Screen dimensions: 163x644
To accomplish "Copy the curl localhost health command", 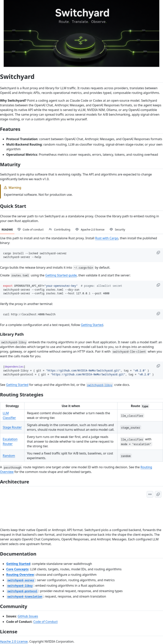I will [158, 313].
